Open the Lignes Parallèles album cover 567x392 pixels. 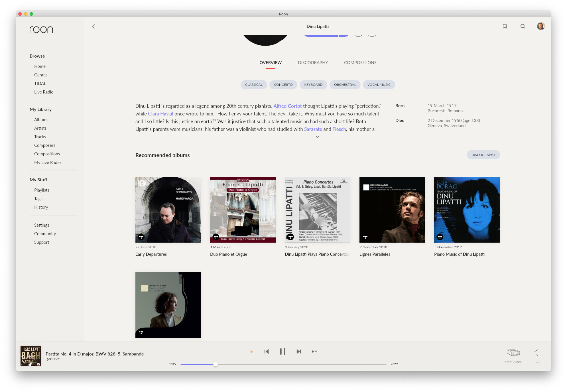392,210
